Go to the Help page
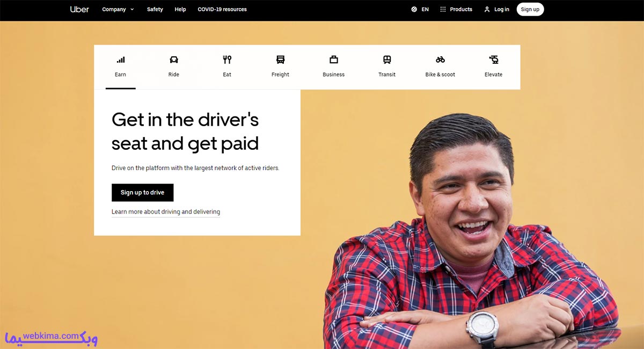 coord(180,10)
